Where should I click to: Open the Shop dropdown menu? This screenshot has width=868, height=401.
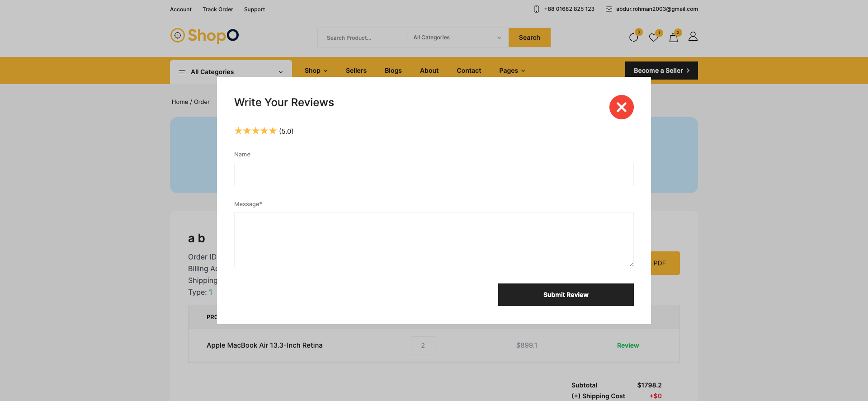coord(316,71)
